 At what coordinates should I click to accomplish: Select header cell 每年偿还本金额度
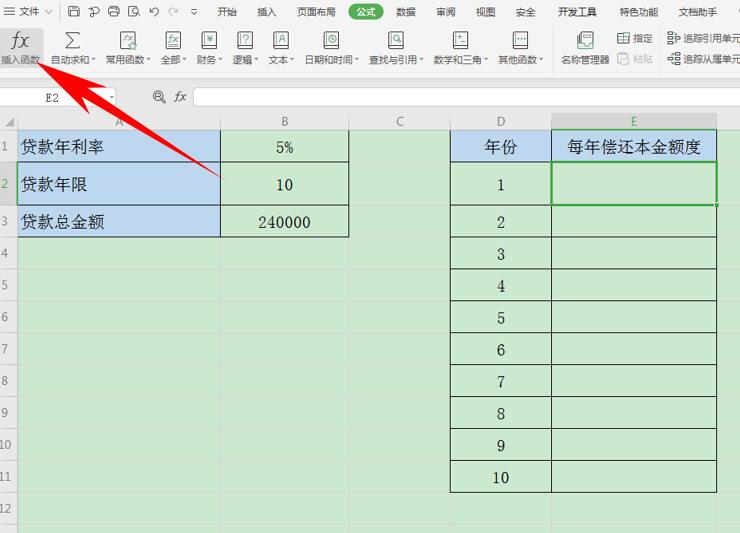pos(634,147)
